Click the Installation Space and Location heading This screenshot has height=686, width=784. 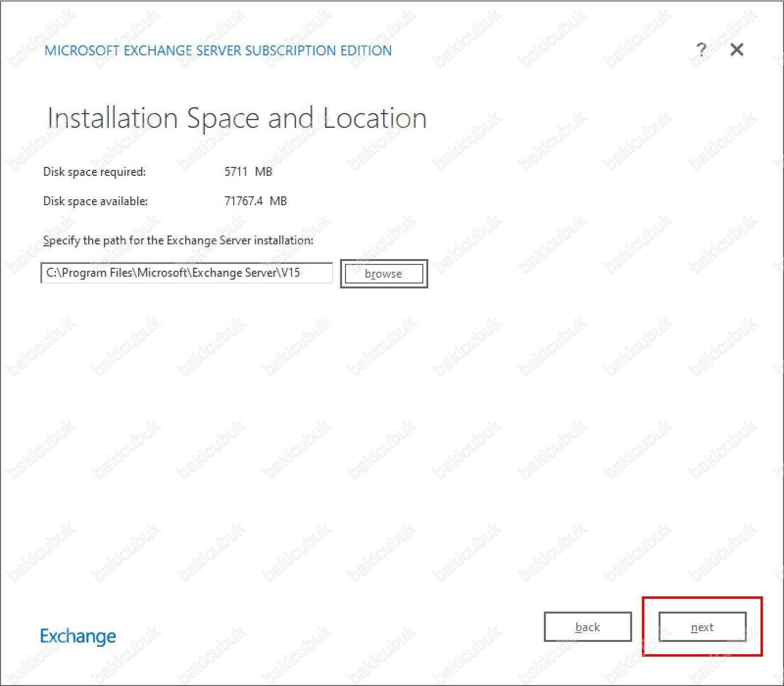[237, 118]
